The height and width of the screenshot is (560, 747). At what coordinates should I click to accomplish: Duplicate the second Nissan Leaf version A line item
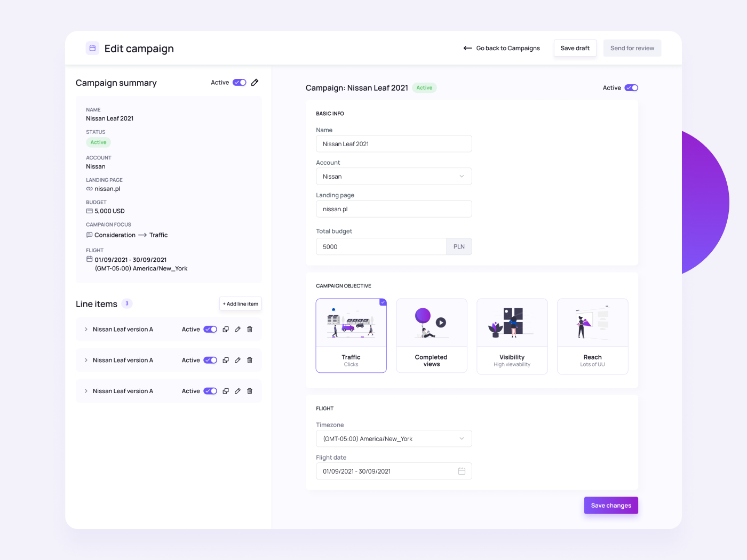point(225,360)
